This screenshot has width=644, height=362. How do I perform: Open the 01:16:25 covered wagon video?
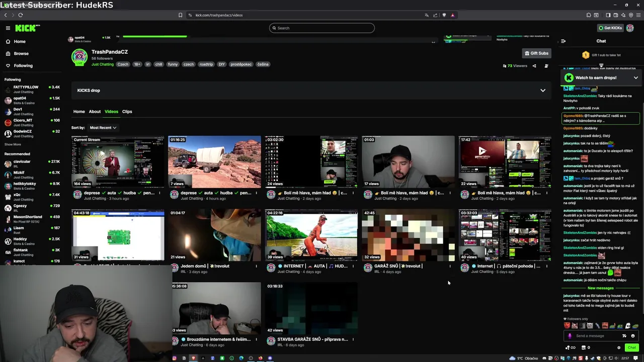(214, 161)
